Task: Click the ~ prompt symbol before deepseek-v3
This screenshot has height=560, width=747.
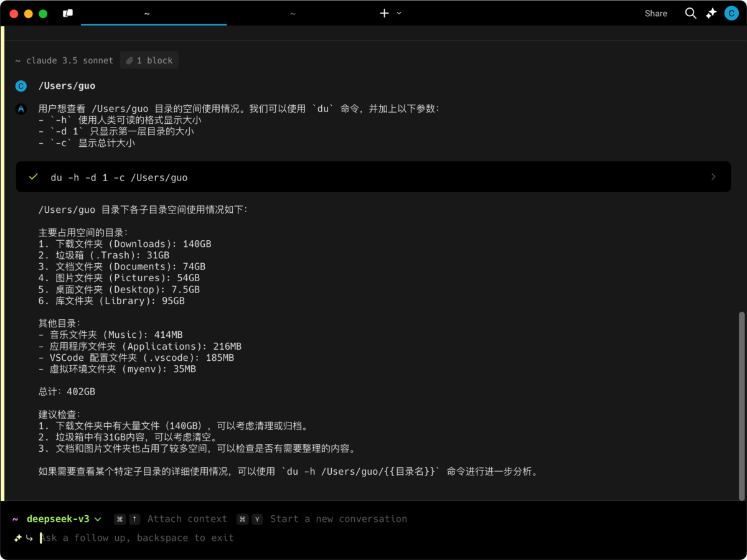Action: point(16,519)
